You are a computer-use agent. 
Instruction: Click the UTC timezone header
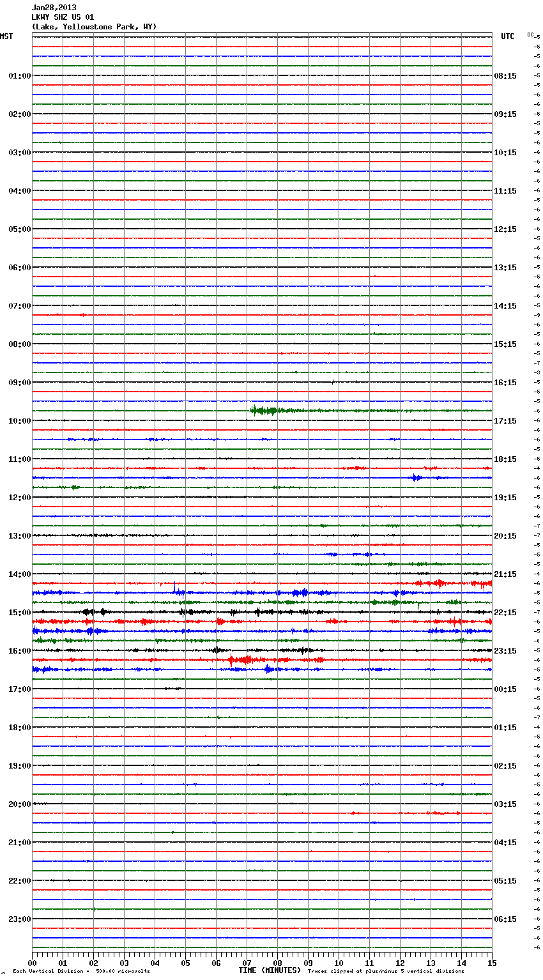coord(507,36)
